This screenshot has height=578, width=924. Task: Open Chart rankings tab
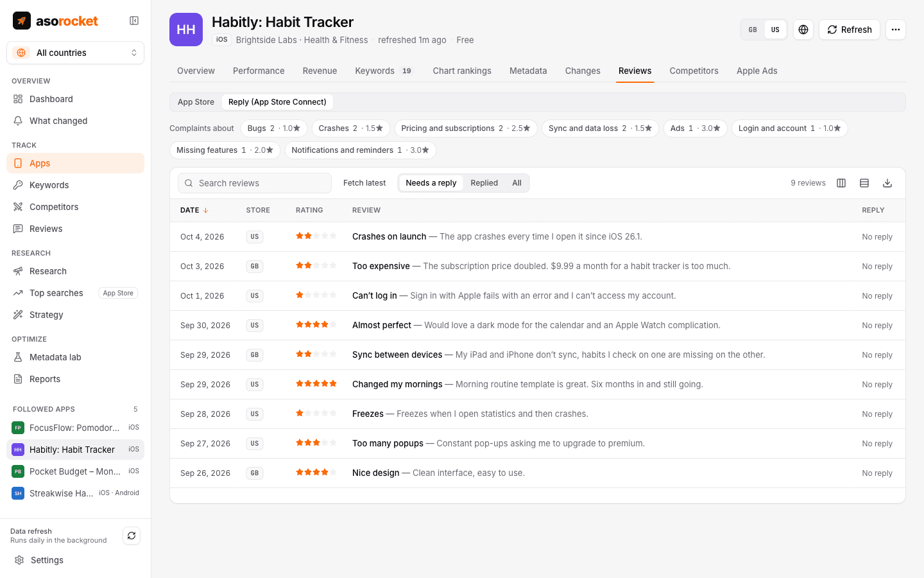tap(462, 71)
